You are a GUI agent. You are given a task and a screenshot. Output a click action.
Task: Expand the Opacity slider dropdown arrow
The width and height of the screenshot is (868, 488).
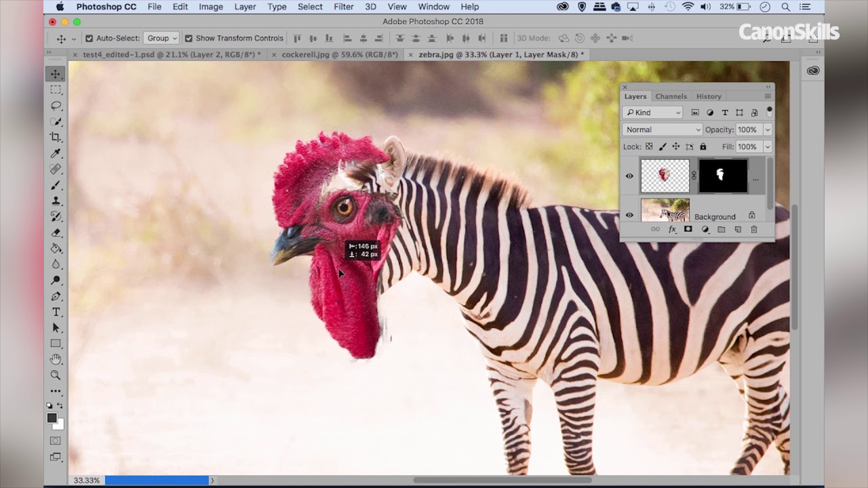pyautogui.click(x=768, y=129)
